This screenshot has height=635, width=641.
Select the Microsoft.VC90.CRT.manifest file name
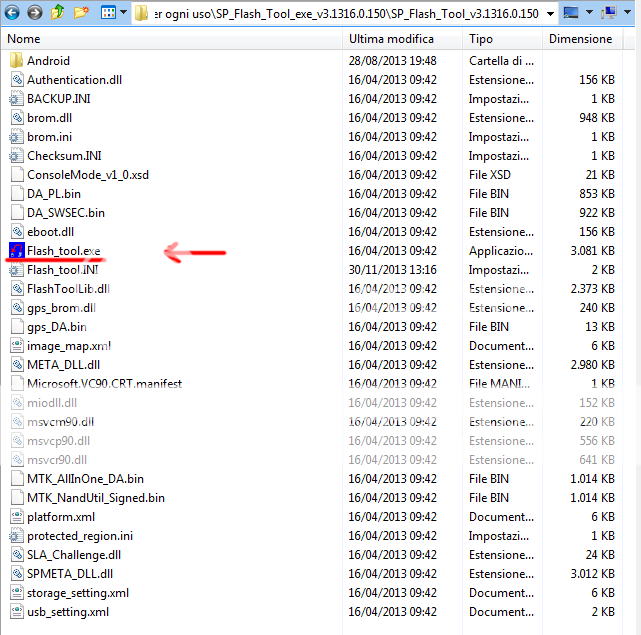pyautogui.click(x=105, y=384)
